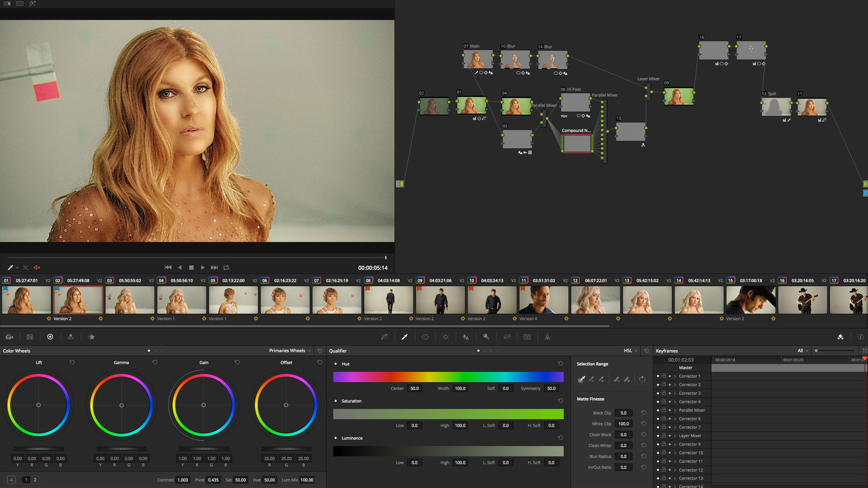Open the Keyframes All filter dropdown

[x=803, y=351]
